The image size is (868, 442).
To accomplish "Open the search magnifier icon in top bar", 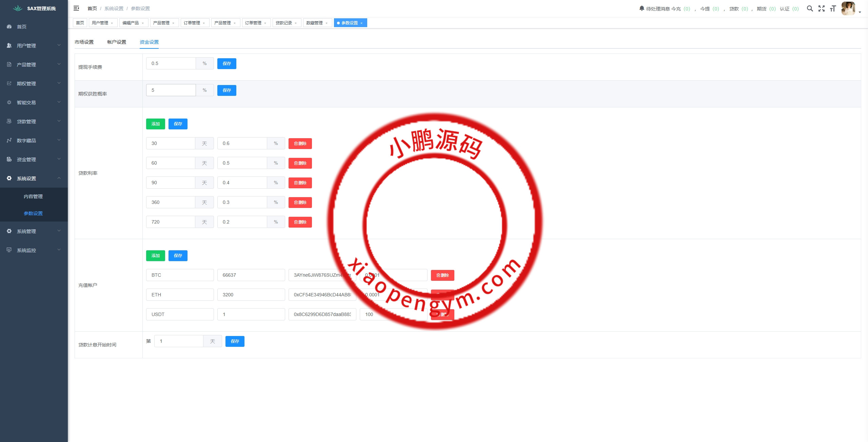I will pos(810,8).
